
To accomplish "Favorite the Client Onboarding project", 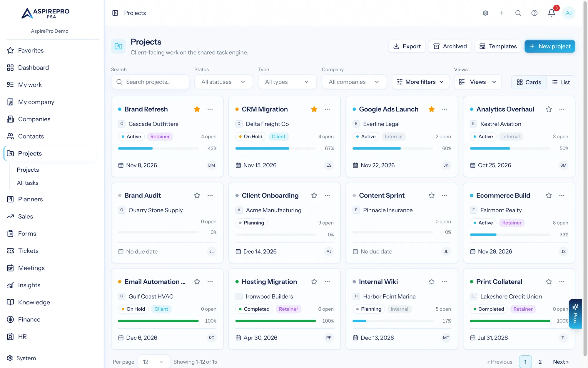I will tap(314, 195).
